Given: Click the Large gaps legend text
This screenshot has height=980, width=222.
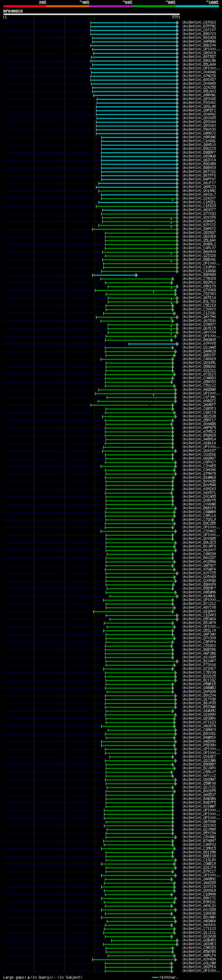Looking at the screenshot, I should 43,977.
